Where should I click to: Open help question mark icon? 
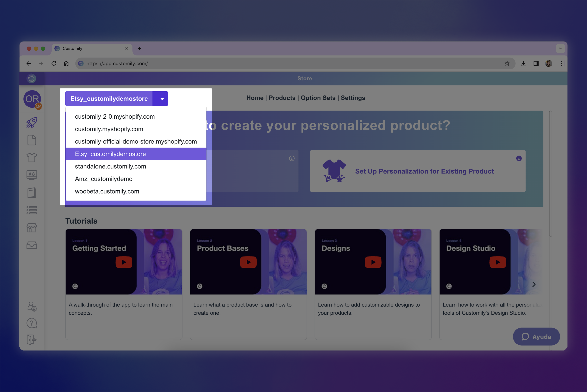click(32, 323)
